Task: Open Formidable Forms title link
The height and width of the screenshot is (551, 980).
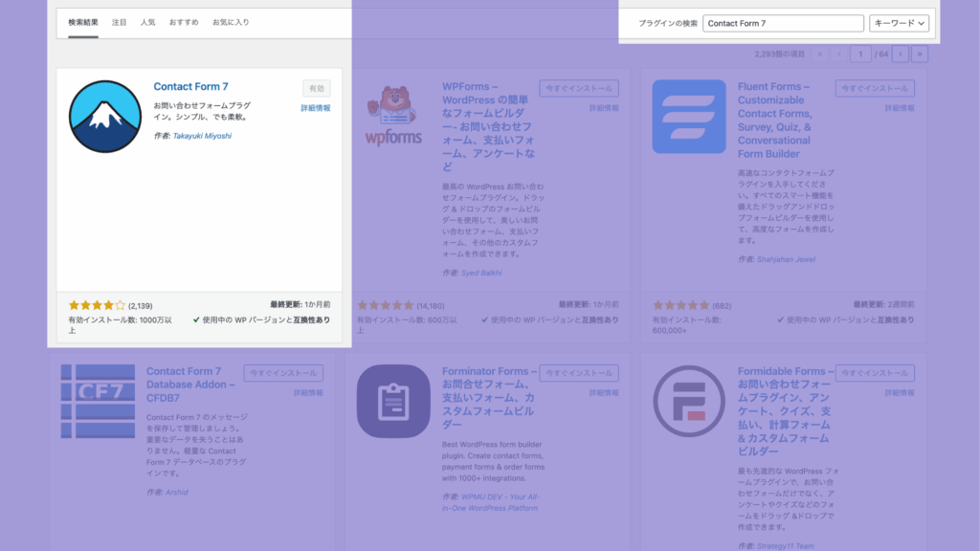Action: point(786,411)
